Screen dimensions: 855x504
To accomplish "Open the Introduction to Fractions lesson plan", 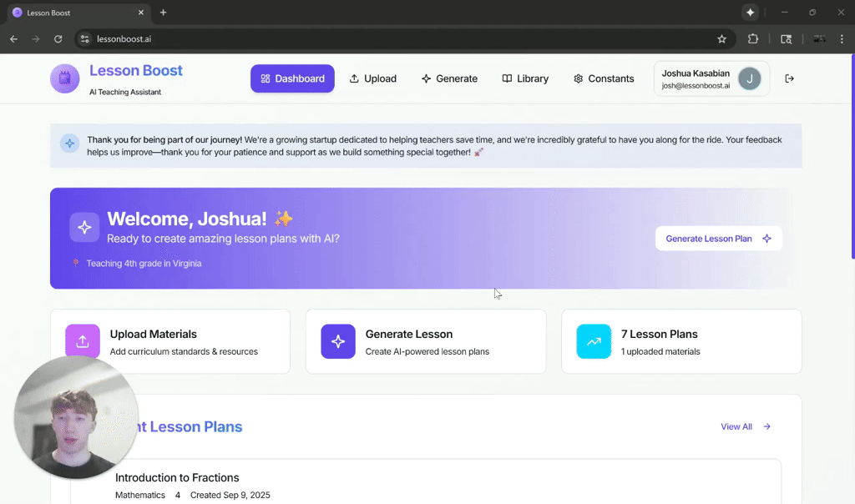I will pos(177,478).
